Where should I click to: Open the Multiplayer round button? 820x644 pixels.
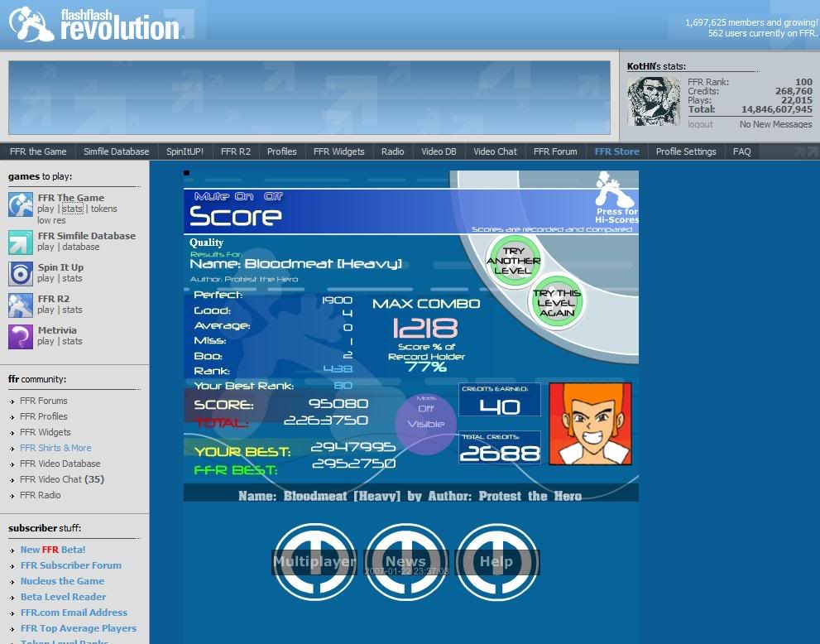(x=314, y=561)
